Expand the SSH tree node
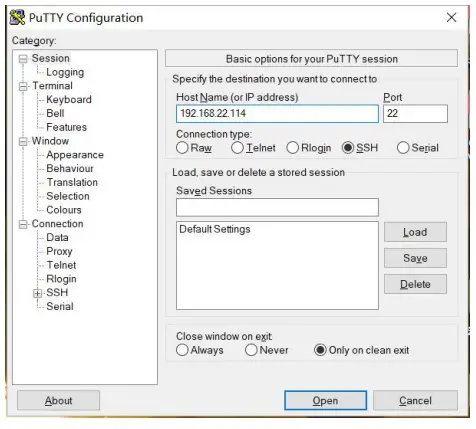 tap(37, 293)
